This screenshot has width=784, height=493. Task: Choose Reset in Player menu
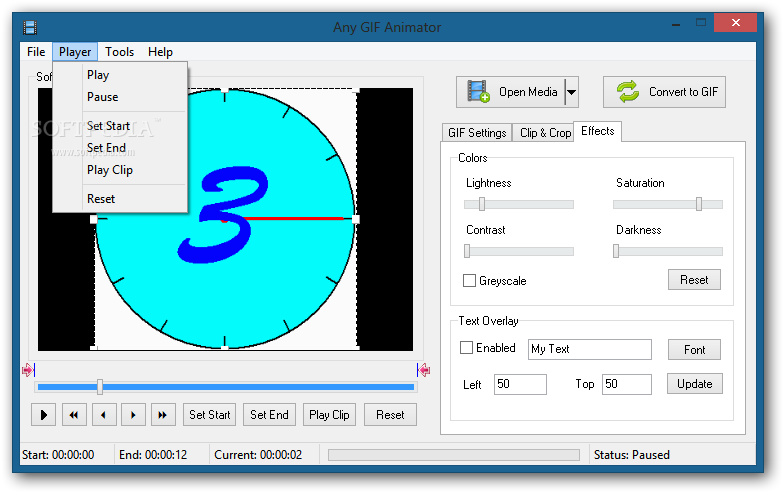click(120, 199)
